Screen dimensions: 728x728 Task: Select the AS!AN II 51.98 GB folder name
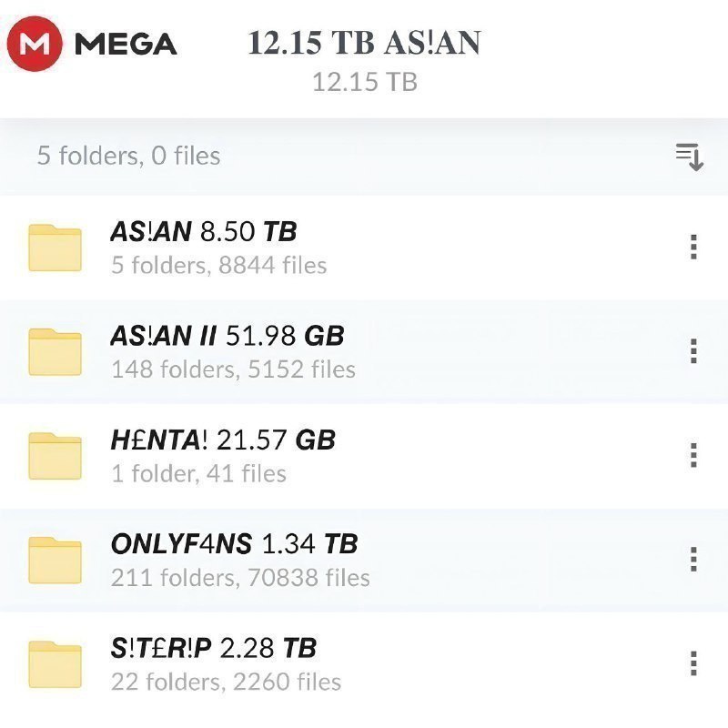[x=227, y=335]
